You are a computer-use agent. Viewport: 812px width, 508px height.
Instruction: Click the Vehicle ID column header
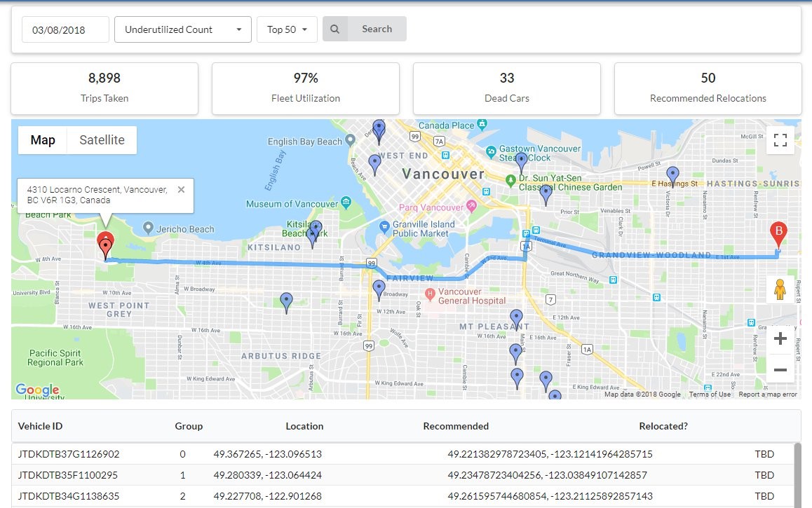pos(41,426)
